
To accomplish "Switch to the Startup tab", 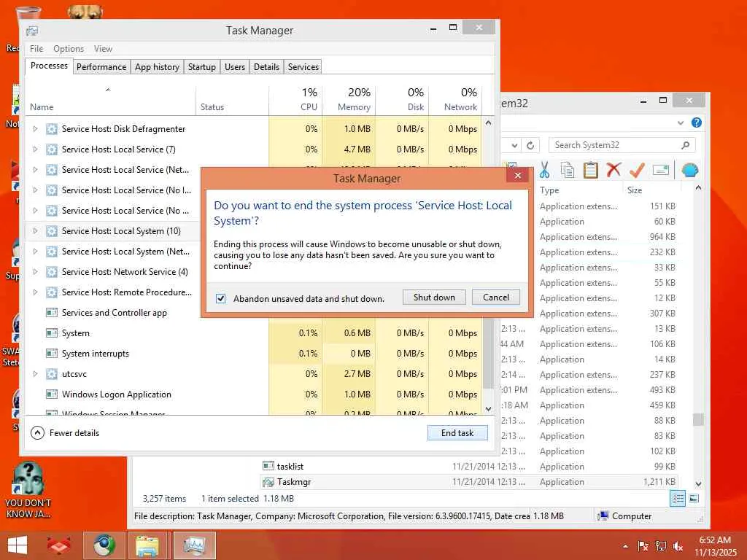I will (201, 67).
